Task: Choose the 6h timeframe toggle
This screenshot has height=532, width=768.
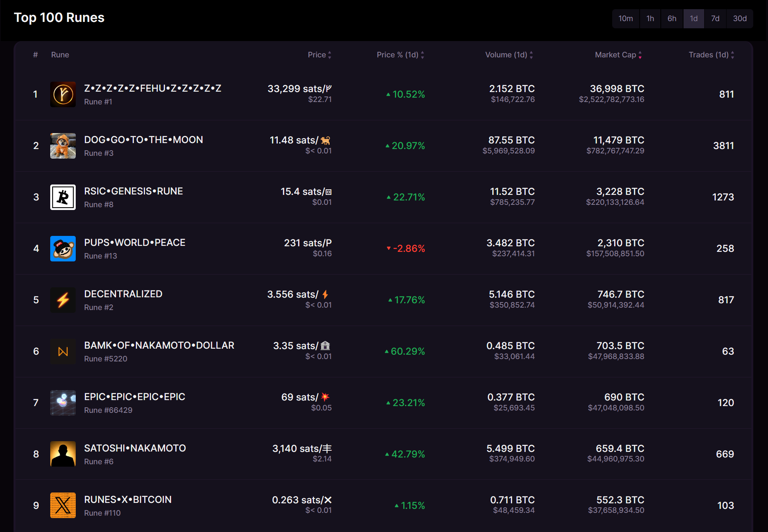Action: (672, 19)
